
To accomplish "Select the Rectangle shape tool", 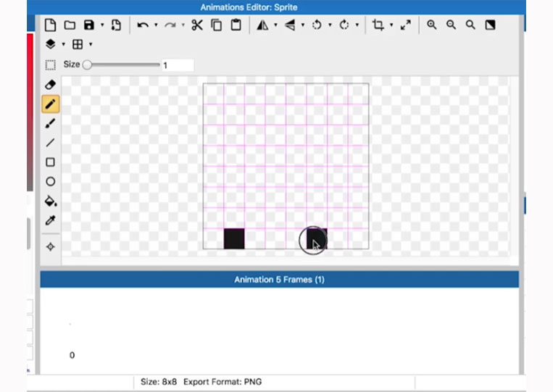I will [x=51, y=162].
